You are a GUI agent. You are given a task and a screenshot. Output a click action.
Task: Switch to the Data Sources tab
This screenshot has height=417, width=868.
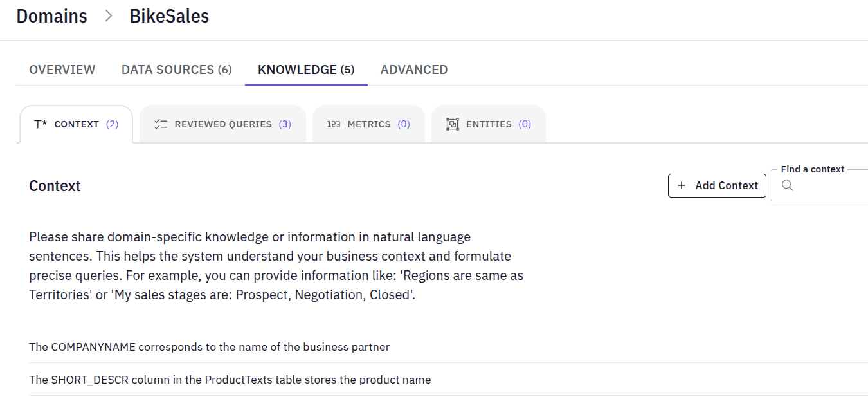point(176,69)
